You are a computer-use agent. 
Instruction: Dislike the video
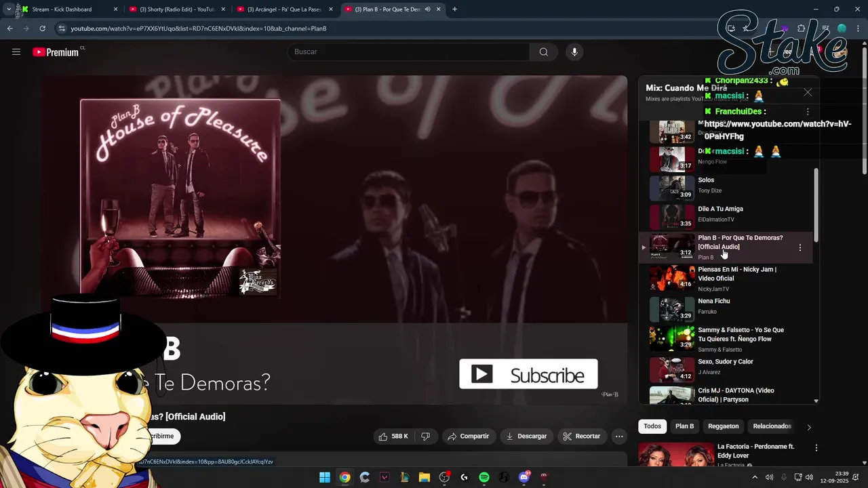click(x=425, y=436)
